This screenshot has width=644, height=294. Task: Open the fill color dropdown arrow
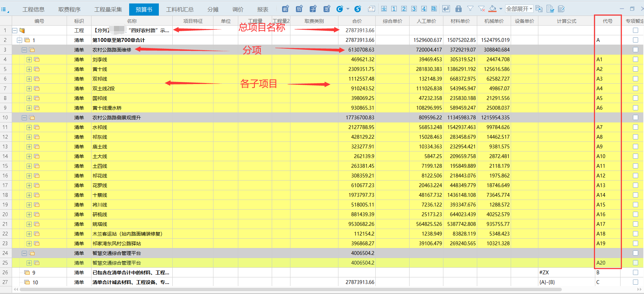click(501, 9)
